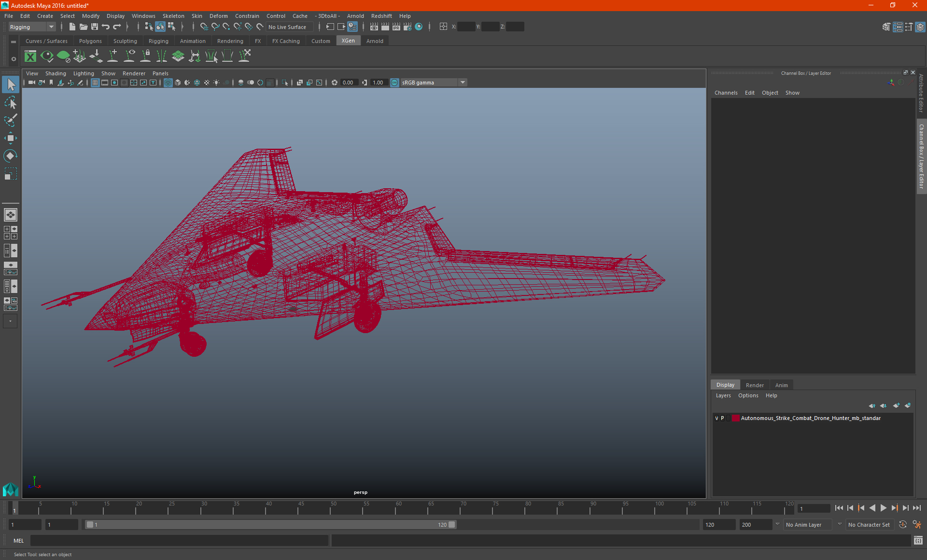Click the auto keyframe toggle icon

(903, 524)
